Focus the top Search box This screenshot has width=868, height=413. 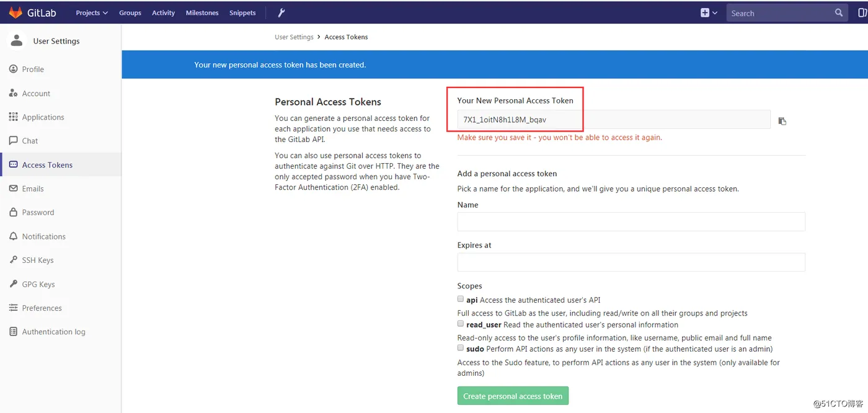coord(787,12)
